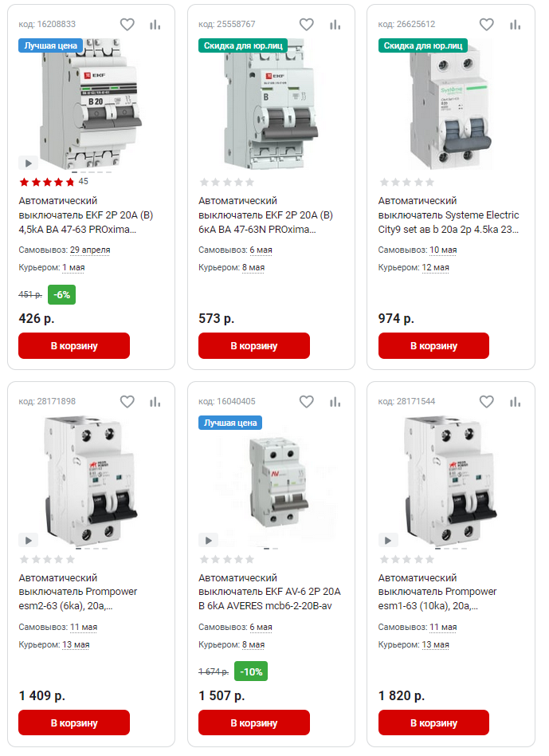Click pickup date 29 апреля

click(90, 250)
